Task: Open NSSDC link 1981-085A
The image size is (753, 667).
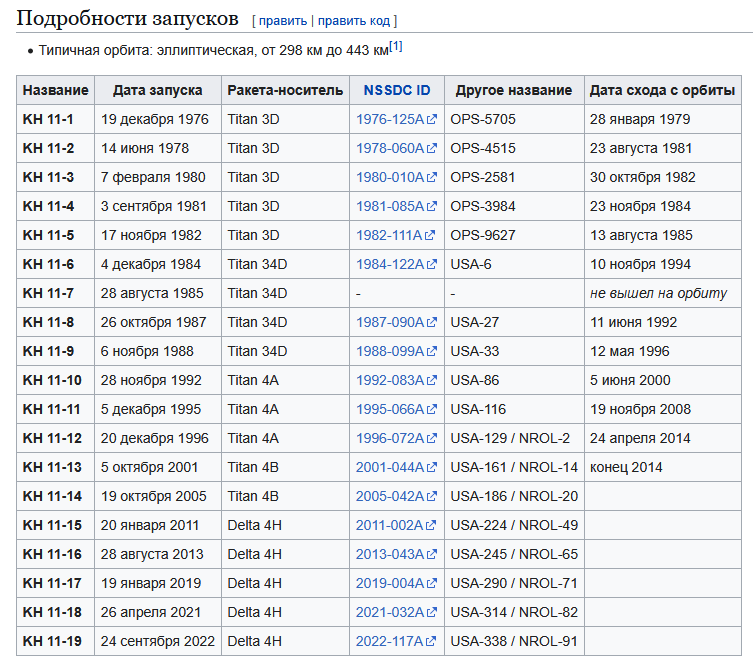Action: tap(396, 206)
